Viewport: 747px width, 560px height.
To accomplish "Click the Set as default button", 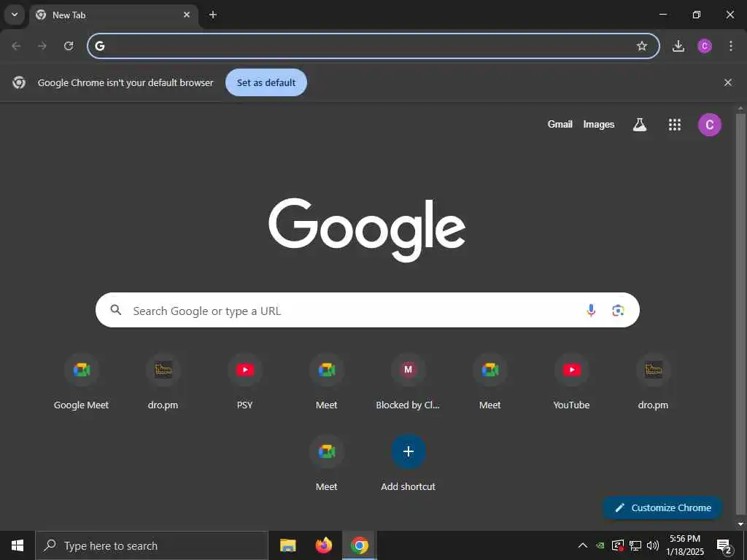I will [266, 82].
